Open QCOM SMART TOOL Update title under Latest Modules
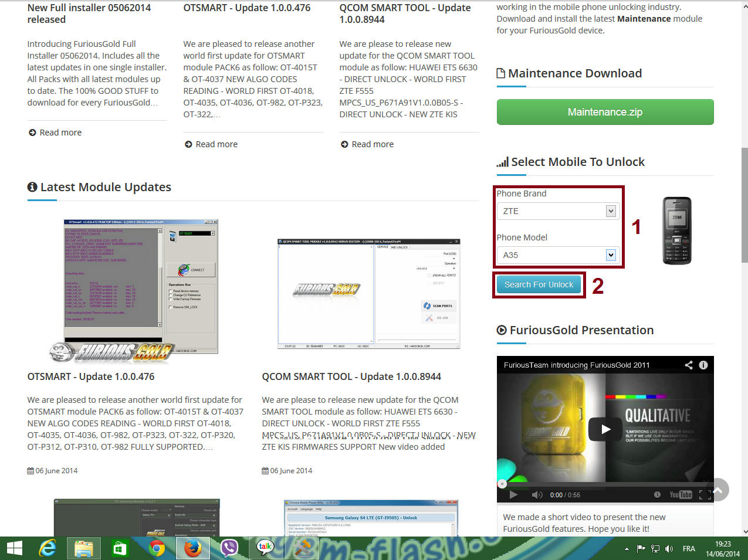This screenshot has width=748, height=560. 351,376
